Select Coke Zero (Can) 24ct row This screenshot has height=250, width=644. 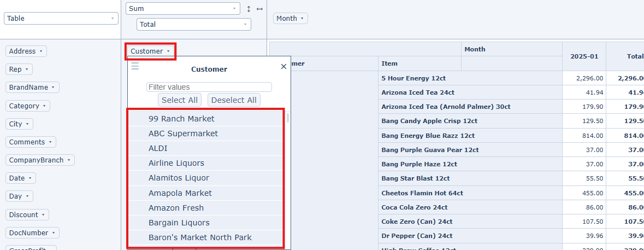(470, 222)
